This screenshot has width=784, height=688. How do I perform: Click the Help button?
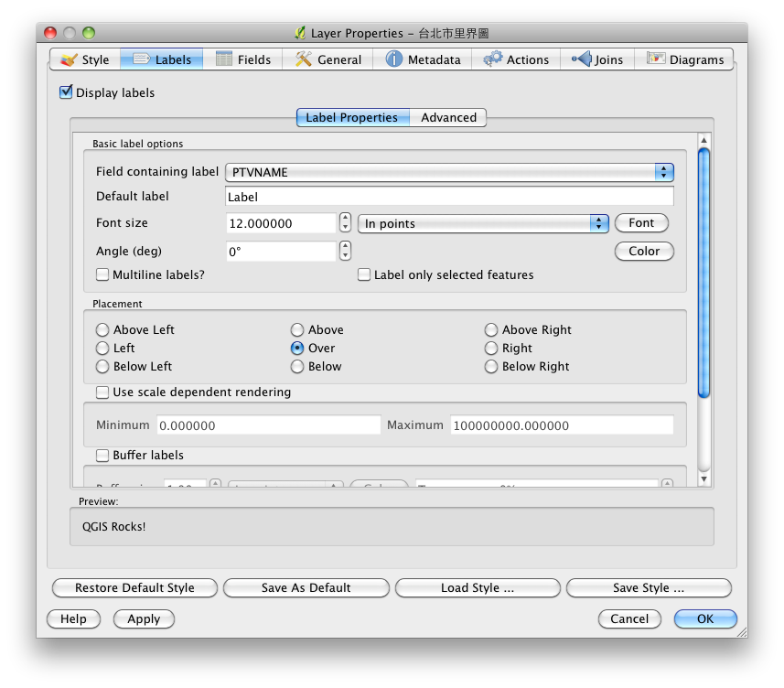coord(73,619)
